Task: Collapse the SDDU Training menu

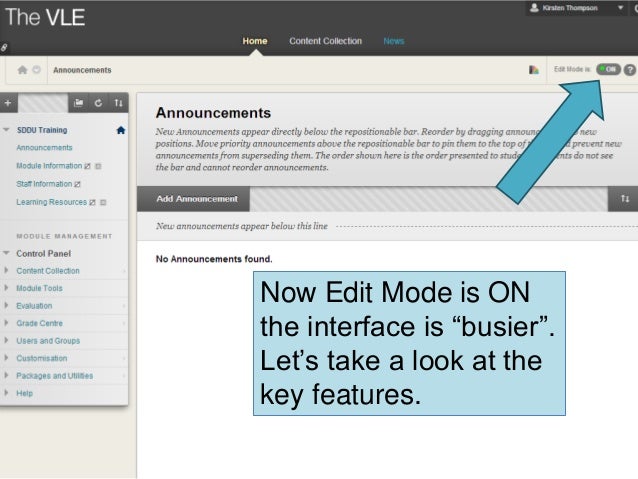Action: (6, 130)
